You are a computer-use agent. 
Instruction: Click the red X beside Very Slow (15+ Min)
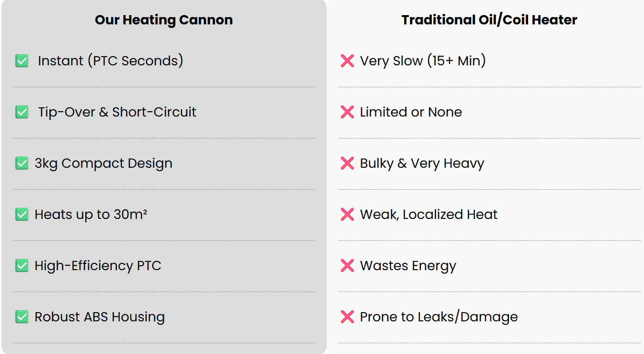click(x=347, y=61)
